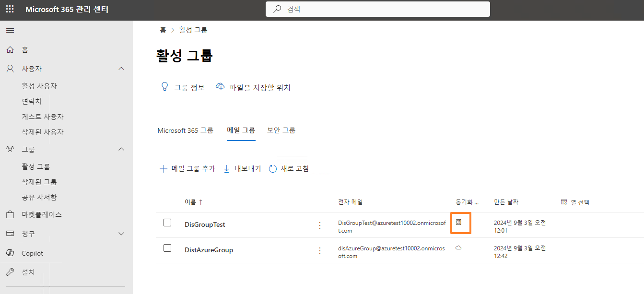This screenshot has height=294, width=644.
Task: Open the Billing card icon
Action: click(10, 234)
